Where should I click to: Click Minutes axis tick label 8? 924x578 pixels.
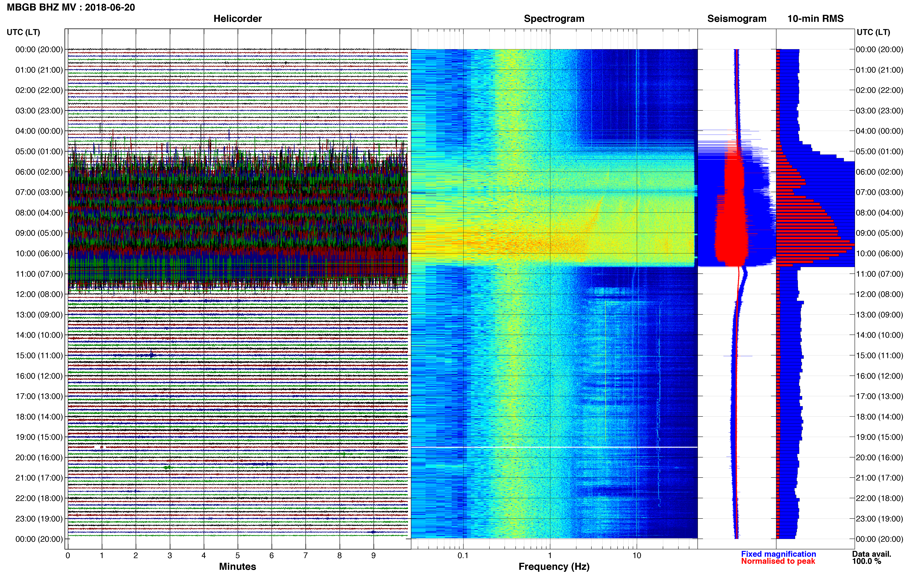click(x=340, y=555)
